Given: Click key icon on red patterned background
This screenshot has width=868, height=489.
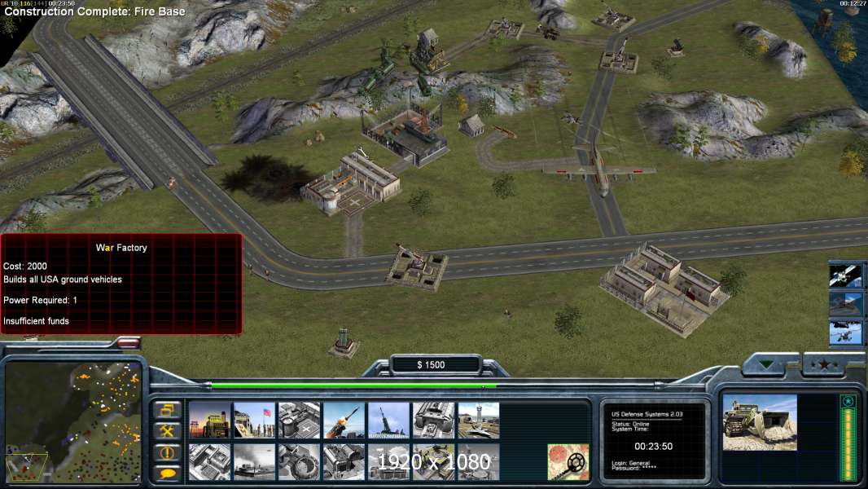Looking at the screenshot, I should 568,462.
